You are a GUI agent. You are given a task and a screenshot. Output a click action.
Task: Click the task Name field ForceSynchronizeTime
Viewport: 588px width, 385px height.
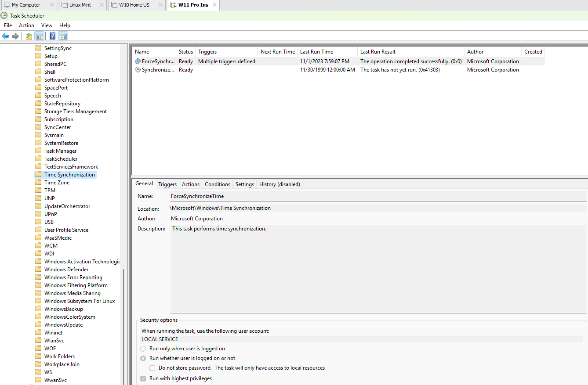(378, 196)
